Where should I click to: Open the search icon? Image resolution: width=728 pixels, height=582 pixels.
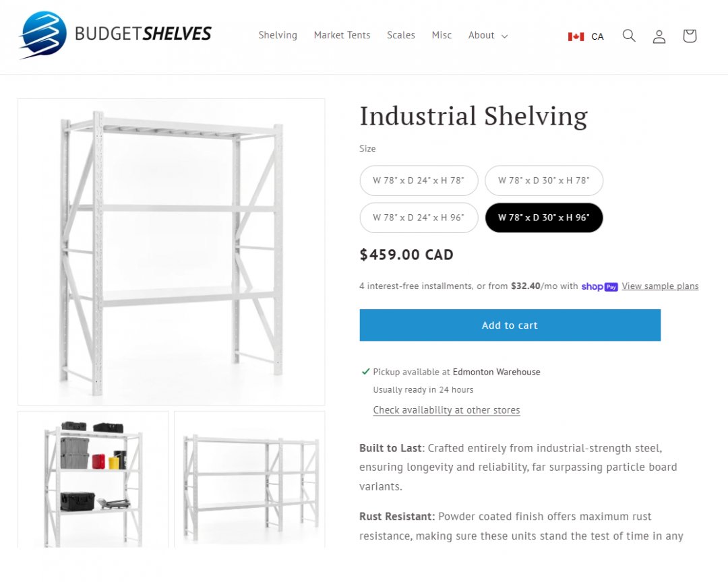click(629, 36)
